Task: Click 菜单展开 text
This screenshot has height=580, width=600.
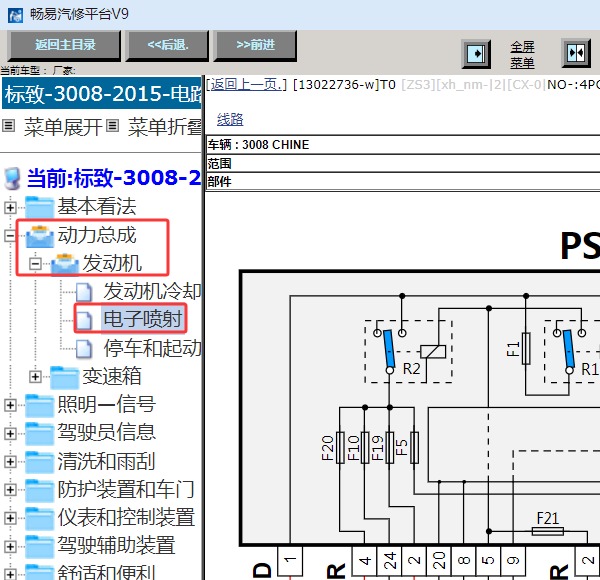Action: click(x=64, y=127)
